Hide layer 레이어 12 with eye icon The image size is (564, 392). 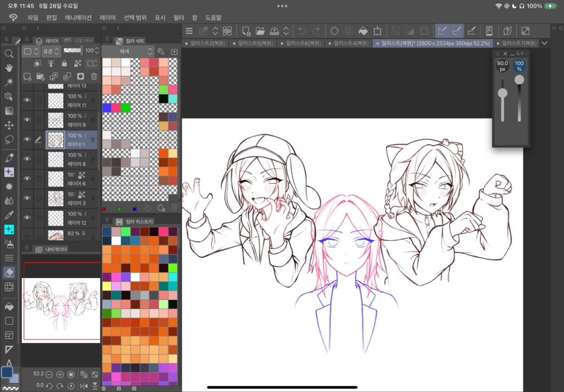[x=27, y=218]
